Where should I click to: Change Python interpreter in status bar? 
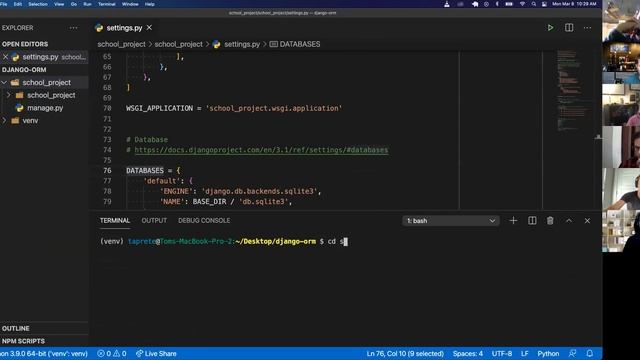(x=44, y=353)
